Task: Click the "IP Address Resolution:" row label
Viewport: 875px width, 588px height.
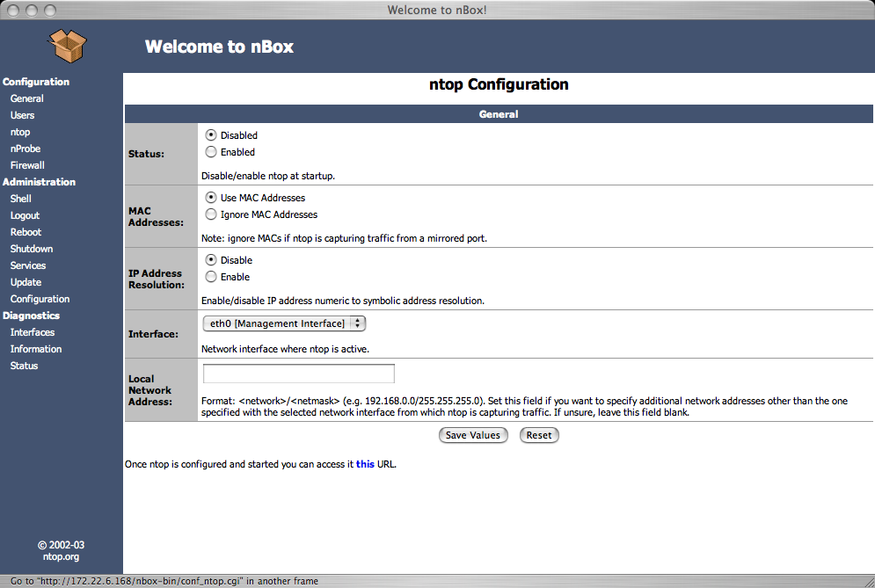Action: click(x=157, y=279)
